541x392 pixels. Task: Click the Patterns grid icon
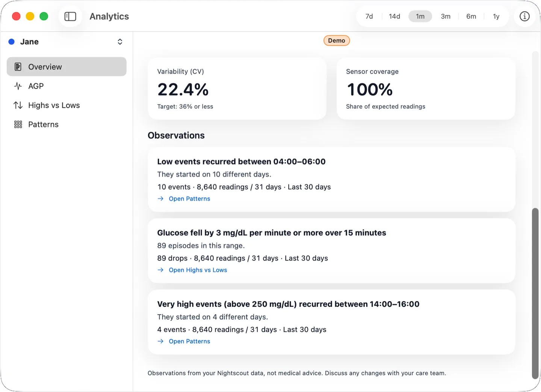[18, 124]
